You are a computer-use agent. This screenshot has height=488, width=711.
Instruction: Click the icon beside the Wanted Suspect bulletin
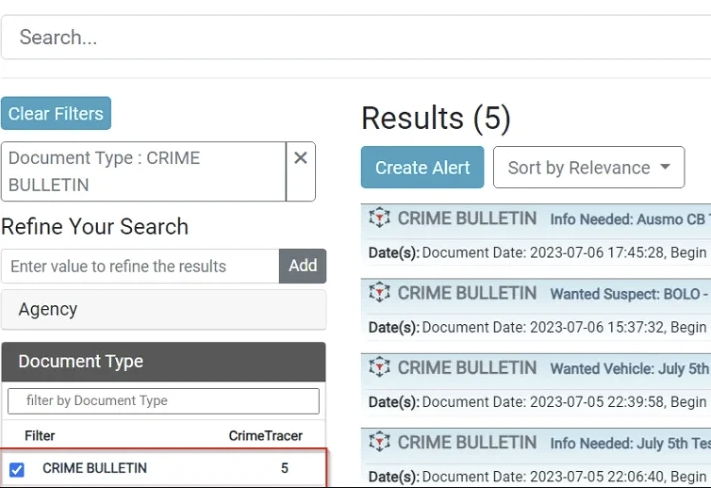(379, 293)
